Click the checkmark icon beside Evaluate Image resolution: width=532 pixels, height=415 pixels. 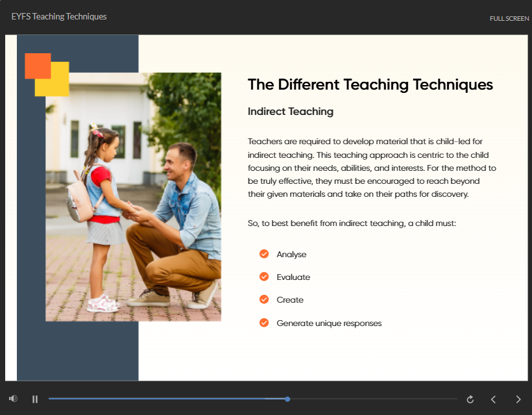264,277
